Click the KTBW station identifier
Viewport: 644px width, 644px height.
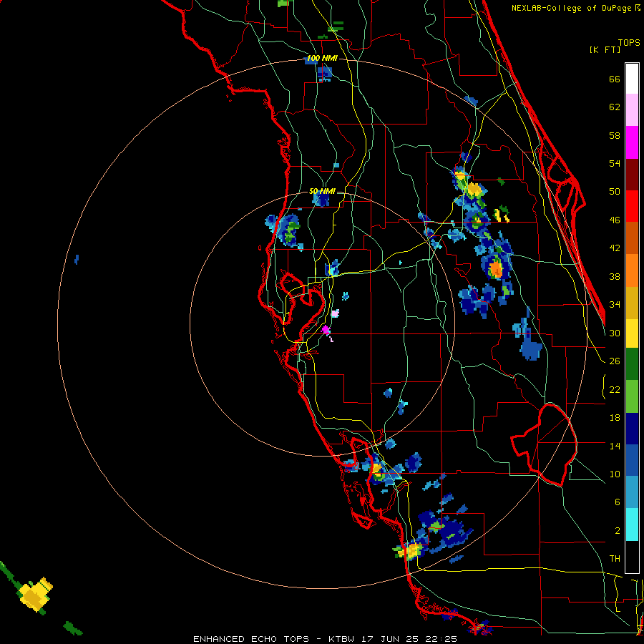point(341,639)
